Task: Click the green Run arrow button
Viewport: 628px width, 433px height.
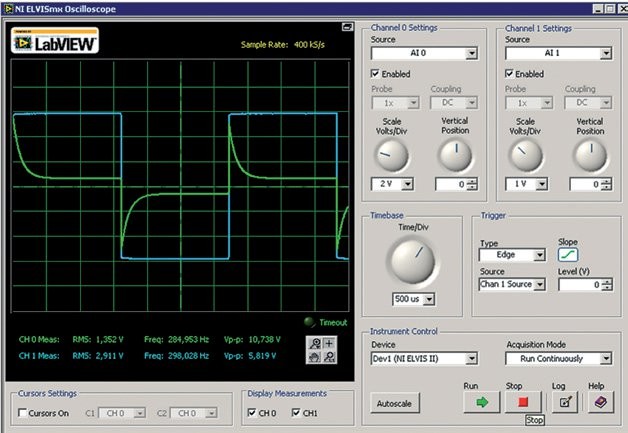Action: (482, 402)
